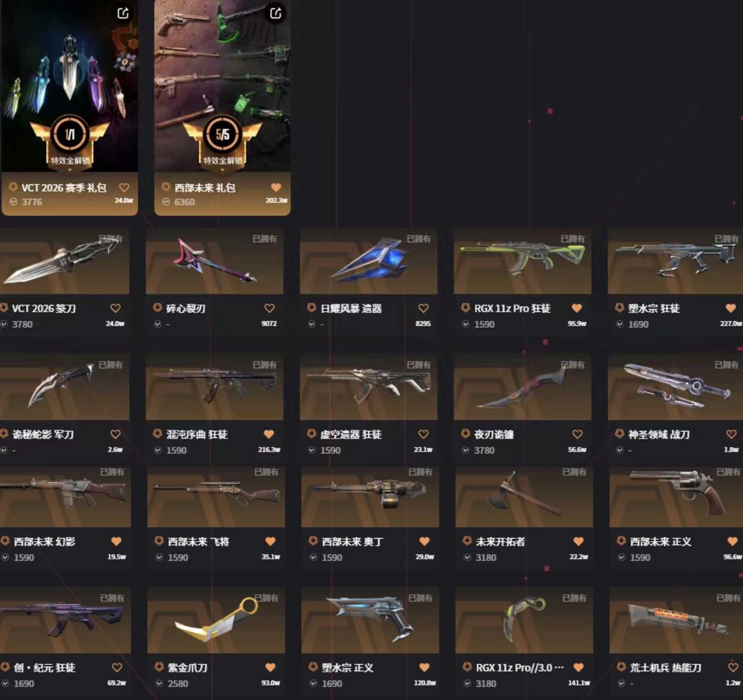743x700 pixels.
Task: Favorite the 夜刃诡镰 melee skin
Action: tap(578, 435)
